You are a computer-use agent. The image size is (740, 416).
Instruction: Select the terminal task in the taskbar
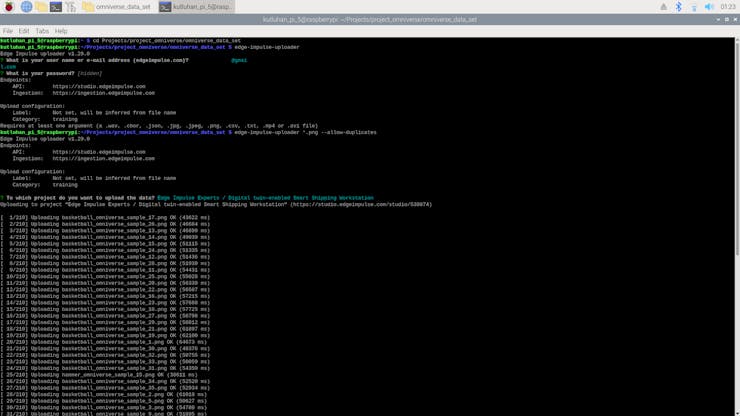pos(196,7)
